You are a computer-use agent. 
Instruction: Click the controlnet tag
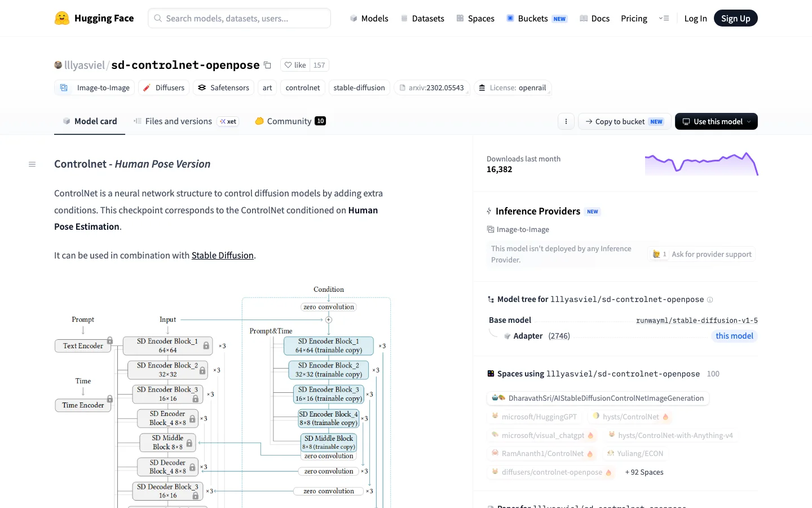[x=303, y=87]
